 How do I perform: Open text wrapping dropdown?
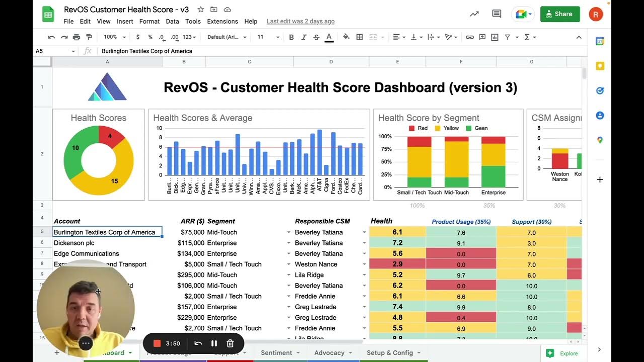433,37
